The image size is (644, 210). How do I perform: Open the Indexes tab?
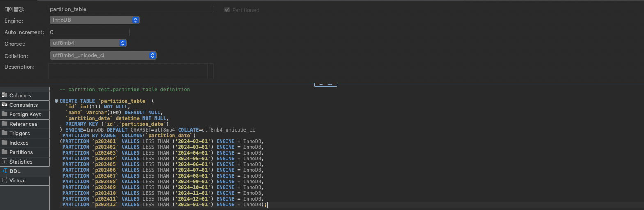coord(25,143)
